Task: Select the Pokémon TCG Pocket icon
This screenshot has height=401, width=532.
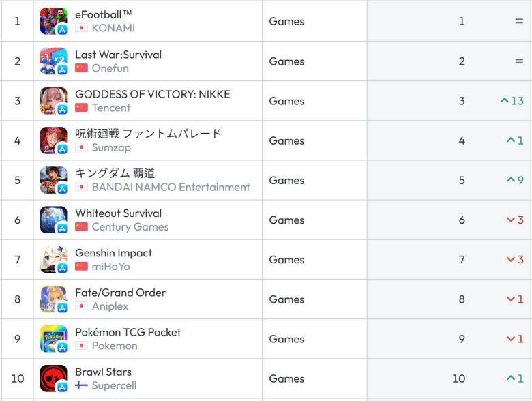Action: (53, 338)
